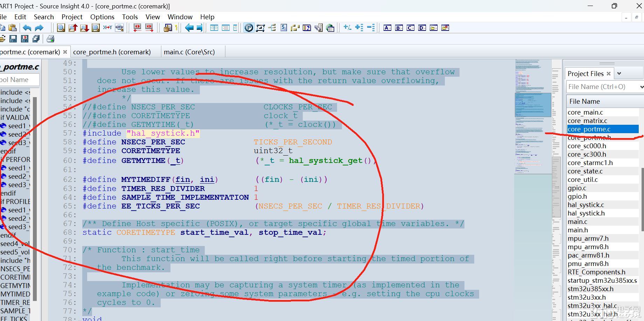Click layout A toolbar icon
This screenshot has width=644, height=321.
[x=387, y=28]
